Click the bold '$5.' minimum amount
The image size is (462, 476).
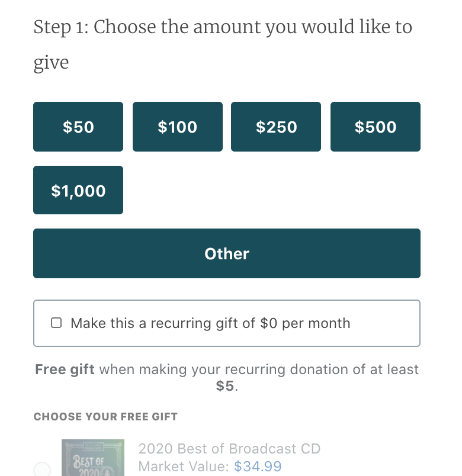227,386
